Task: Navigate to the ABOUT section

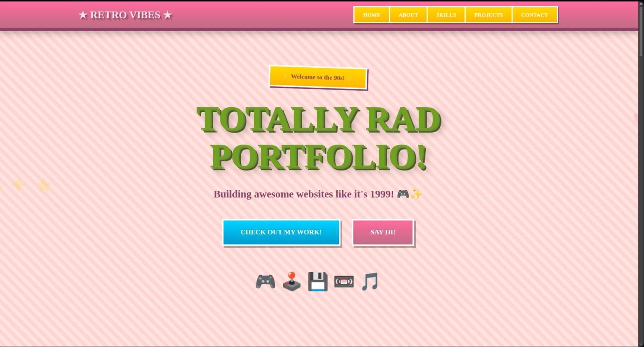Action: tap(408, 15)
